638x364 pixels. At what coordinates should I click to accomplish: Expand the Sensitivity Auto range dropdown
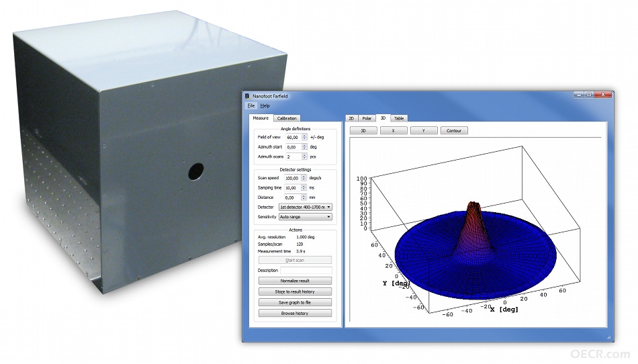(x=305, y=217)
